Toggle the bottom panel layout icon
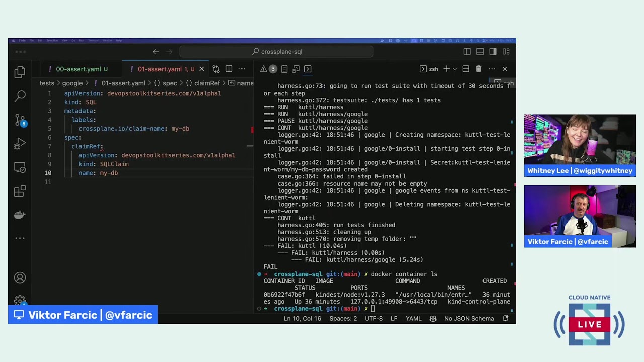Viewport: 644px width, 362px height. coord(480,52)
